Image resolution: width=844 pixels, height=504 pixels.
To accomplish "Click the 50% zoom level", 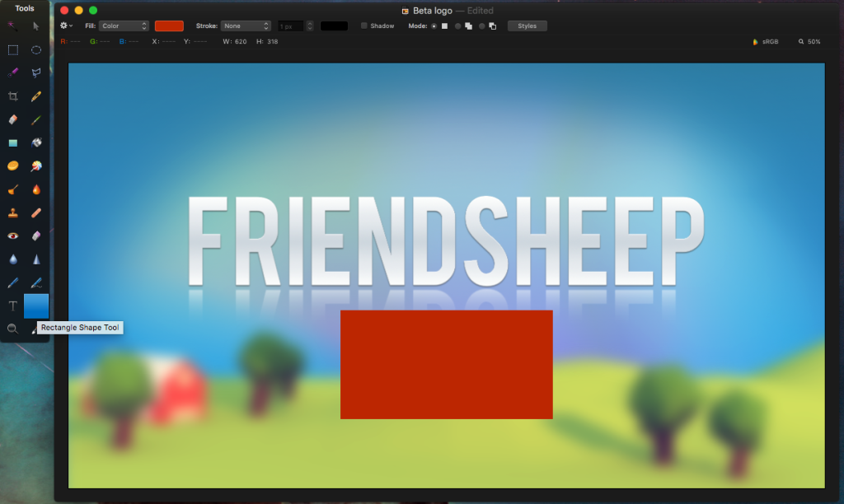I will point(809,41).
